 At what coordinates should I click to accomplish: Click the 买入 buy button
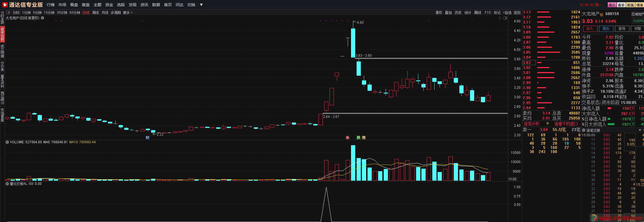pos(590,29)
